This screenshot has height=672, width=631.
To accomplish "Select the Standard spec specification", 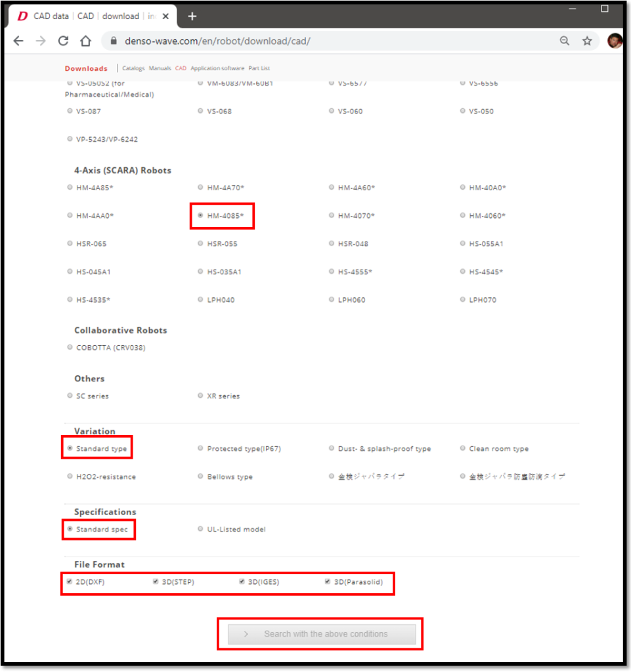I will [x=70, y=529].
